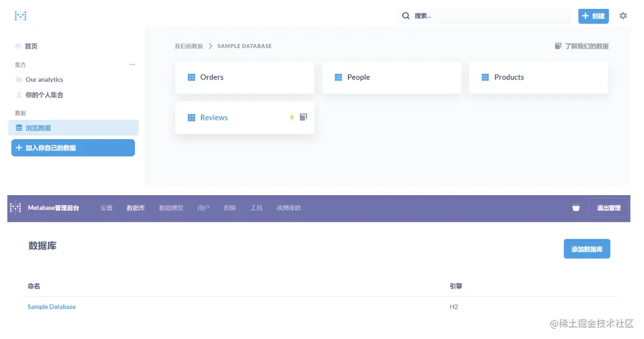Open 权限 tab in admin bar

click(x=230, y=208)
